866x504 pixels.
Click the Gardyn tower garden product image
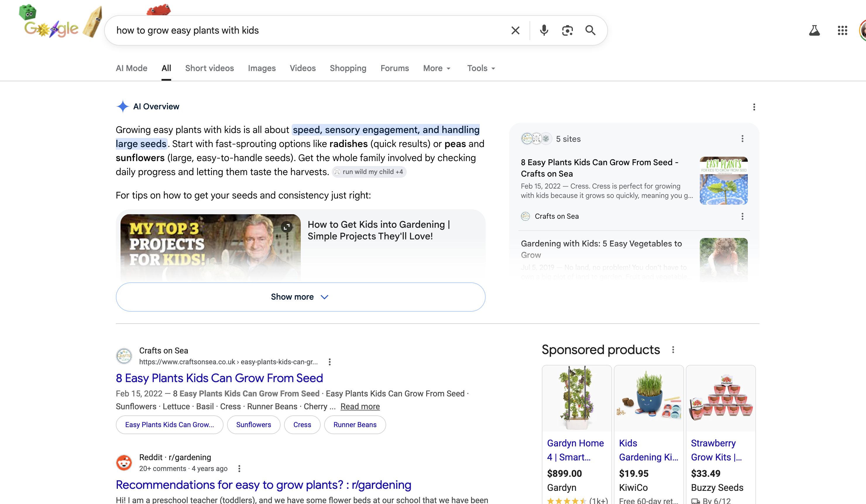(x=577, y=398)
